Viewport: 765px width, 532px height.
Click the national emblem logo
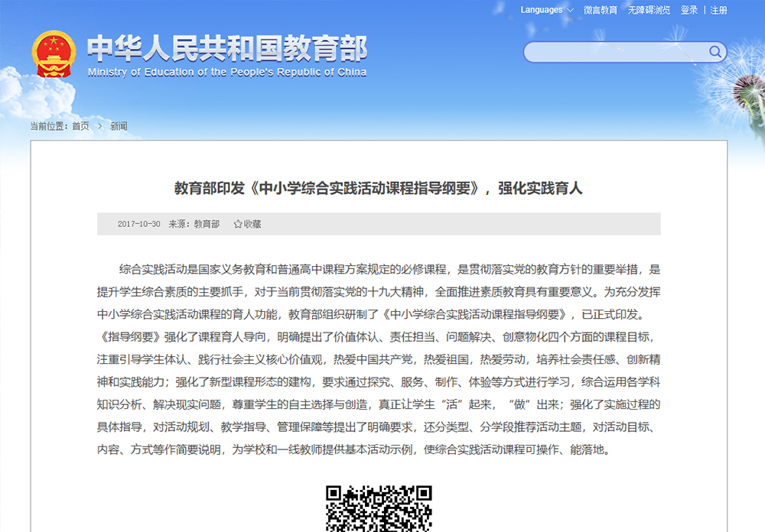click(x=53, y=52)
